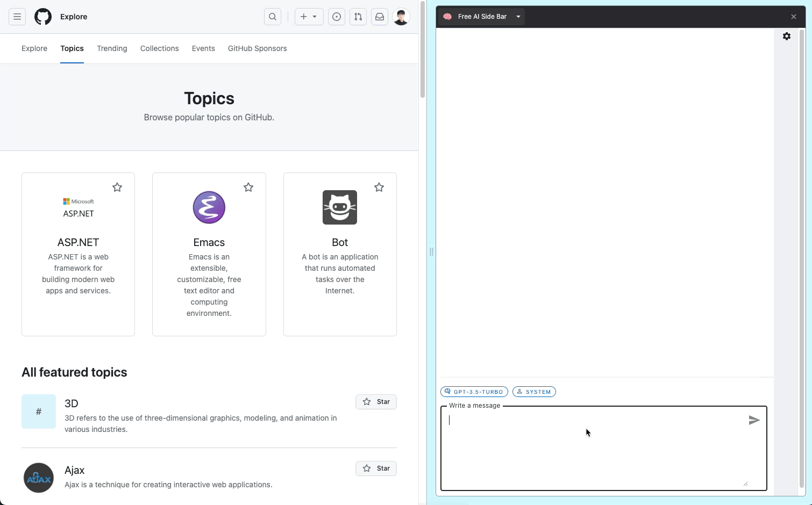This screenshot has height=505, width=812.
Task: Open the create new plus dropdown
Action: 309,17
